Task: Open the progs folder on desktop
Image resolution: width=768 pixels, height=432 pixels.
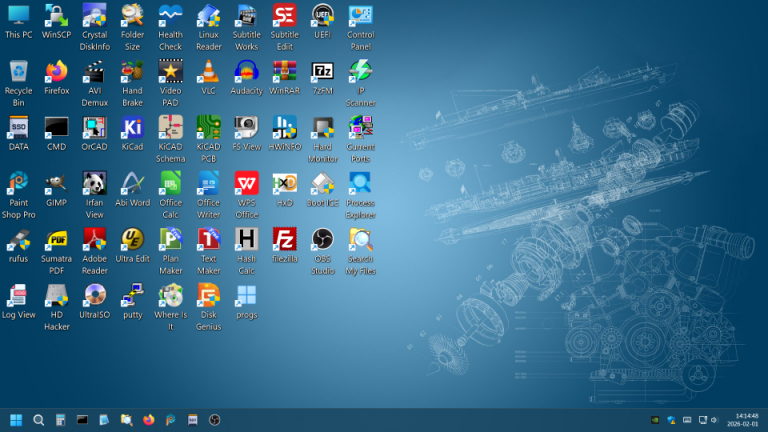Action: pos(246,296)
